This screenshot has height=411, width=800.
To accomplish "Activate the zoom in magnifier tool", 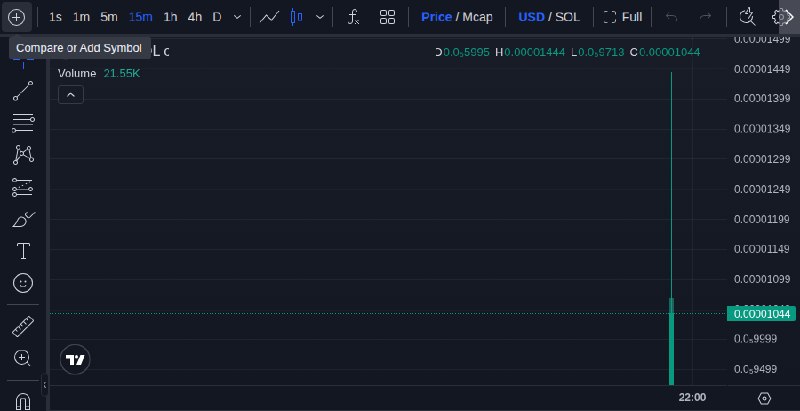I will [22, 358].
